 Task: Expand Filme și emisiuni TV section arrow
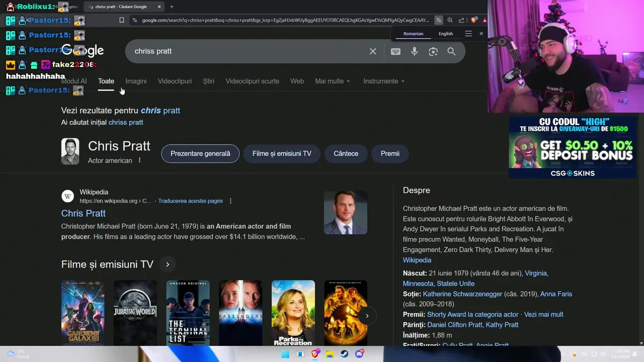[168, 264]
